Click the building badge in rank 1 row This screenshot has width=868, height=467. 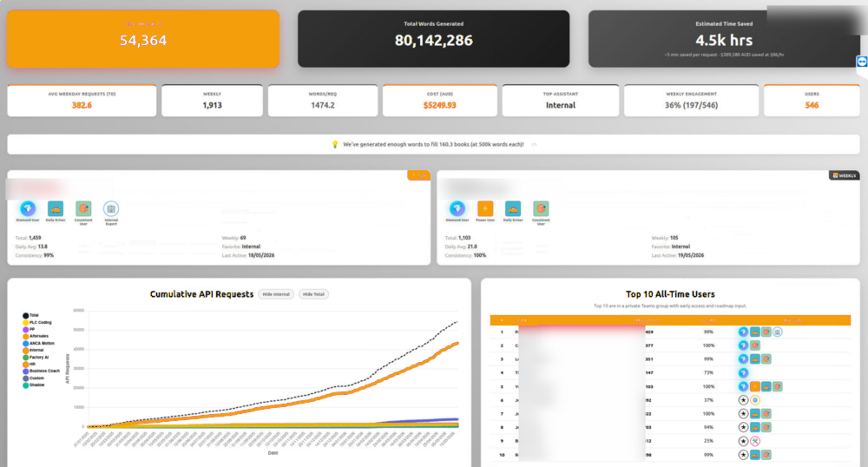pos(777,332)
